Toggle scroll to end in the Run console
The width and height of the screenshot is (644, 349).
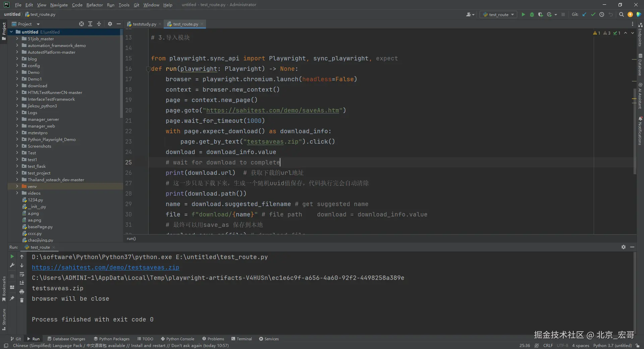(22, 283)
